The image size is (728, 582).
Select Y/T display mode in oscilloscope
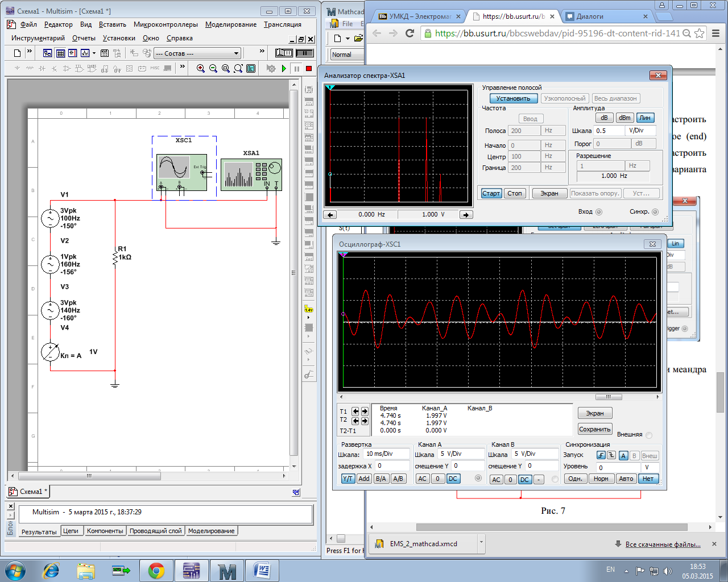[348, 479]
